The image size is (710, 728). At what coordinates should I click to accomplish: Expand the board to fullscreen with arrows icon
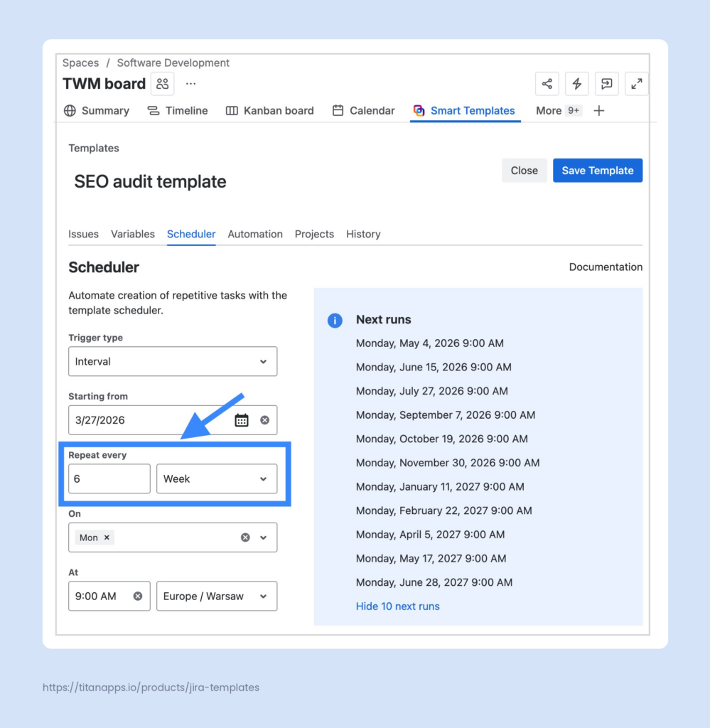coord(636,83)
